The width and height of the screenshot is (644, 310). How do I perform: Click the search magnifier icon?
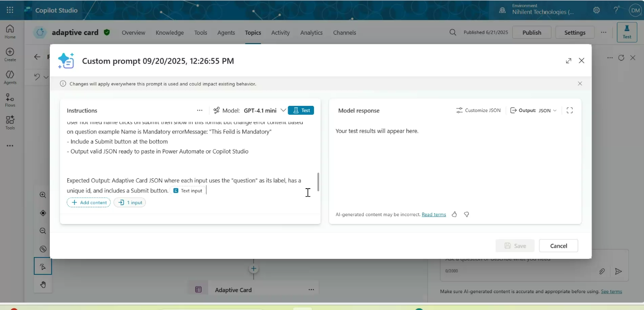click(453, 32)
